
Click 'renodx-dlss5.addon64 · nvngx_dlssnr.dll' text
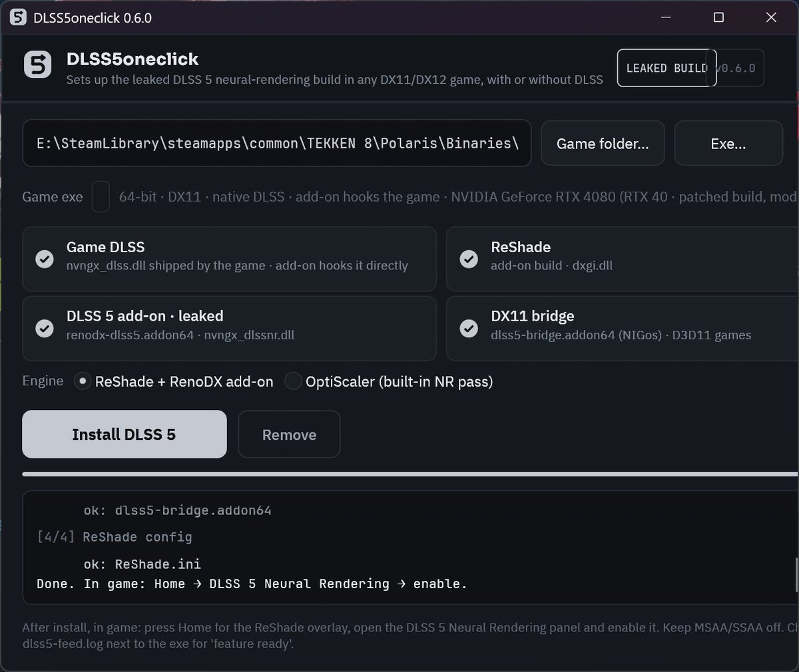coord(180,335)
